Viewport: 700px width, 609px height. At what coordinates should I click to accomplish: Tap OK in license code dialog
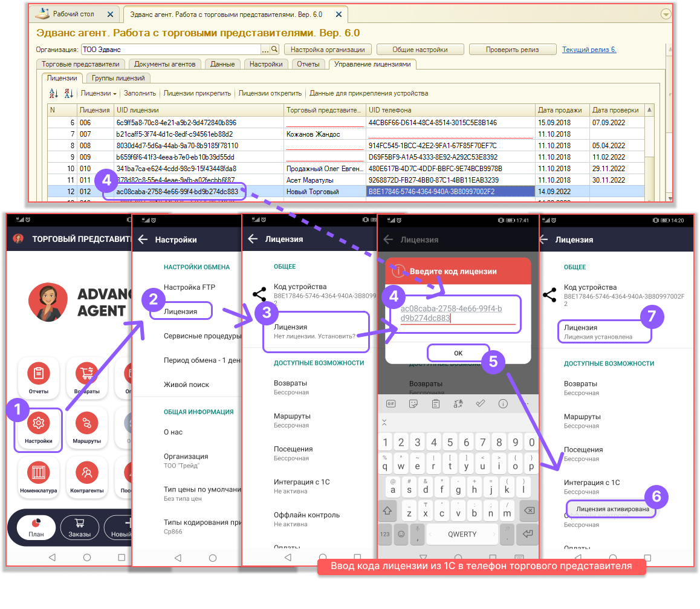[458, 353]
